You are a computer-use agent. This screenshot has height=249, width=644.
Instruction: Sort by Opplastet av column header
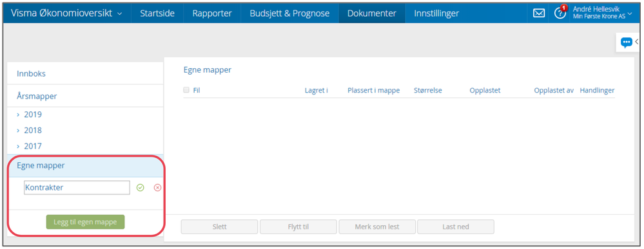pos(554,90)
